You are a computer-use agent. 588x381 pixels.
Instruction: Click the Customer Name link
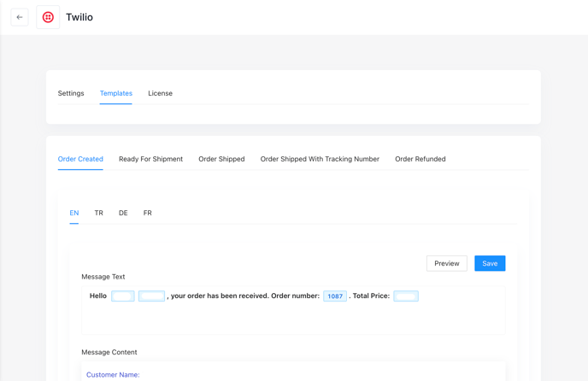click(113, 375)
